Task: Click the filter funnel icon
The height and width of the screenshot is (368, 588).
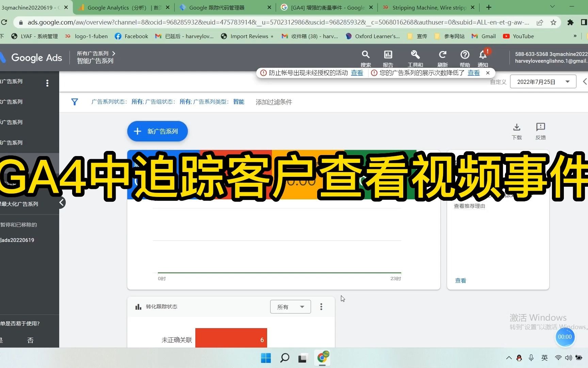Action: (75, 102)
